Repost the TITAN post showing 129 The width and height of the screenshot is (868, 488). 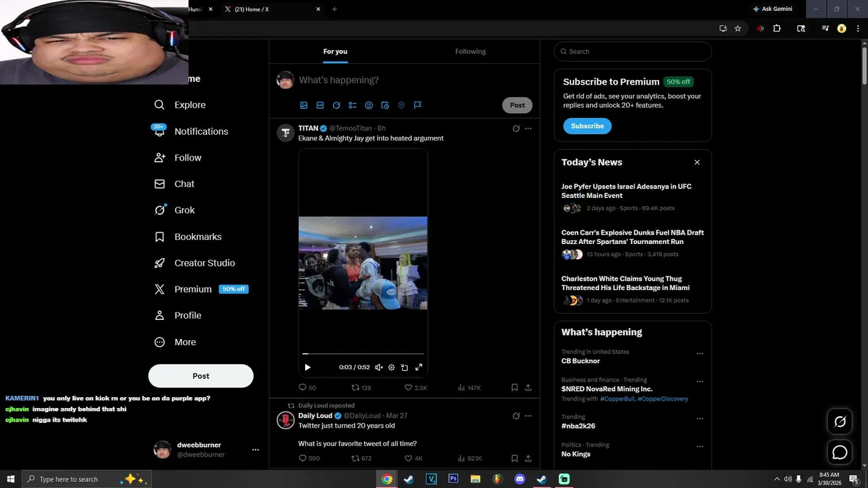coord(361,388)
